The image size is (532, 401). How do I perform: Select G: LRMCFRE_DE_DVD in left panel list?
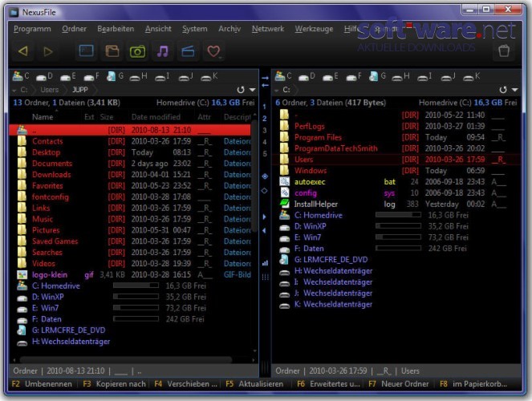point(132,330)
